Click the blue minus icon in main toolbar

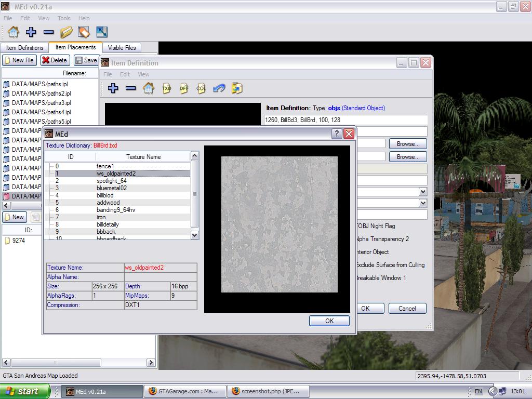(x=48, y=32)
